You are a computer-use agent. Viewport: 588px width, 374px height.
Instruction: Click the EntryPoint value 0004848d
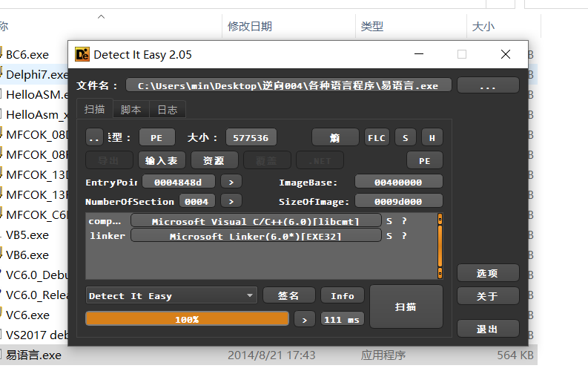coord(179,182)
